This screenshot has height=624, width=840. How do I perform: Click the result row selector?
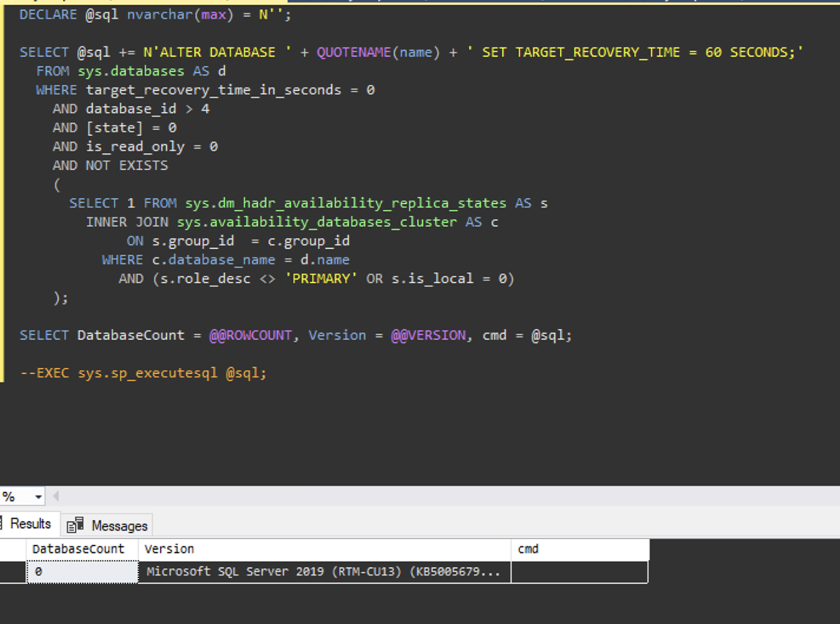pyautogui.click(x=11, y=571)
